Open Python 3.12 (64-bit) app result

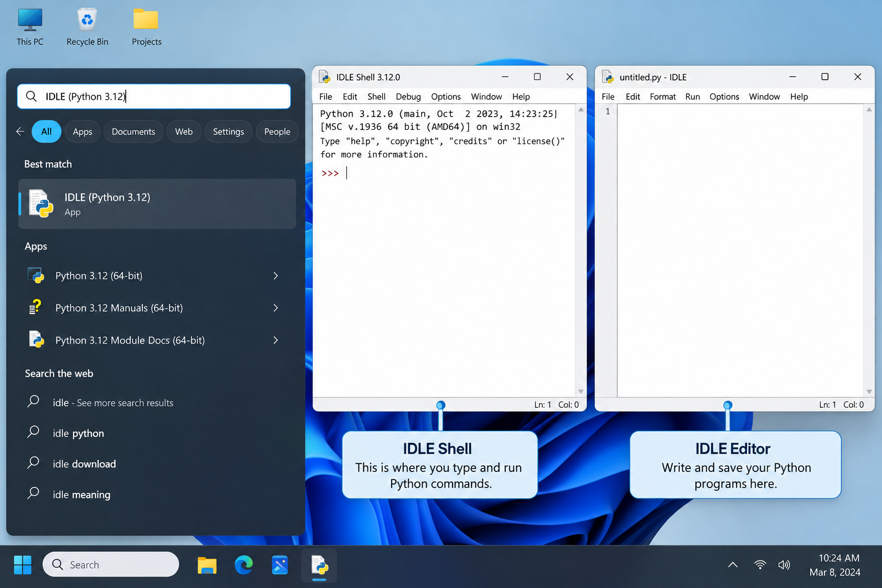click(157, 276)
